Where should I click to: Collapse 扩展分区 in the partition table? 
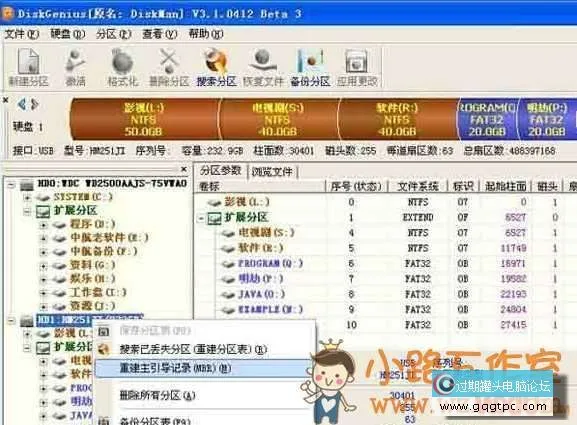[201, 218]
